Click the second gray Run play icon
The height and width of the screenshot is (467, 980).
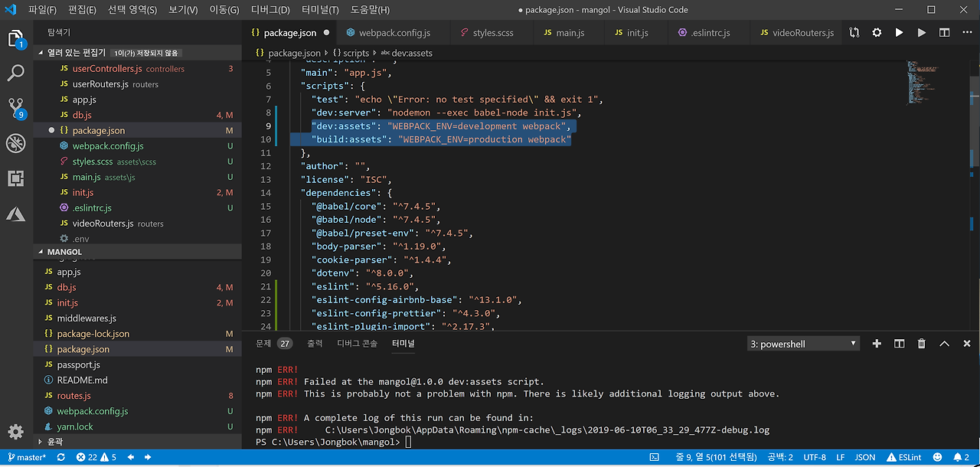[x=922, y=33]
